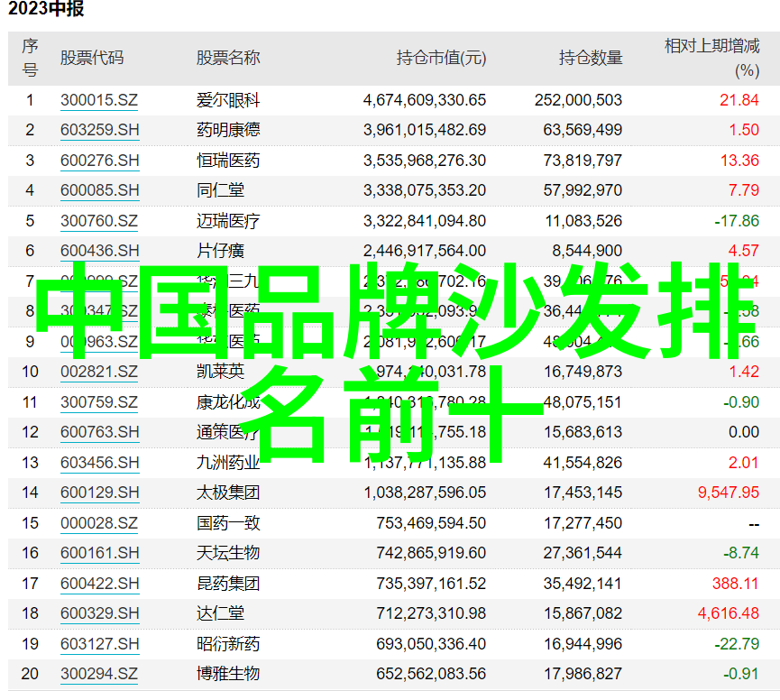
Task: Click stock code 600129.SH
Action: pyautogui.click(x=99, y=493)
